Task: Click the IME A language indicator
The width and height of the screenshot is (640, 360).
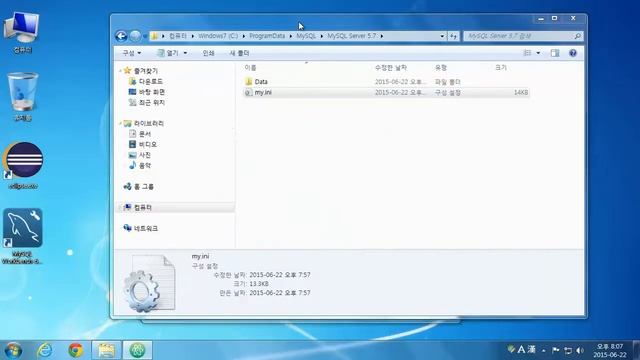Action: tap(521, 349)
